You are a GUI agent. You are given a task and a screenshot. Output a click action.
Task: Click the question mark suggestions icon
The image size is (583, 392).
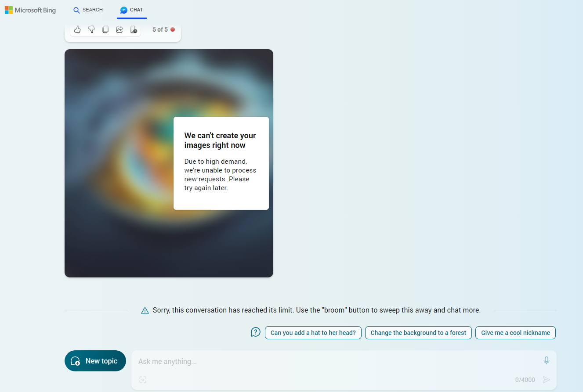[x=256, y=332]
